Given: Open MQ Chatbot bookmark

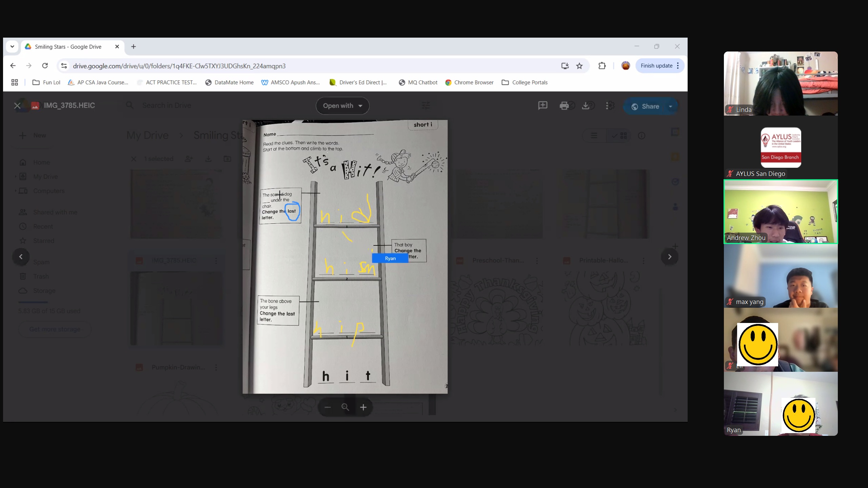Looking at the screenshot, I should tap(418, 82).
